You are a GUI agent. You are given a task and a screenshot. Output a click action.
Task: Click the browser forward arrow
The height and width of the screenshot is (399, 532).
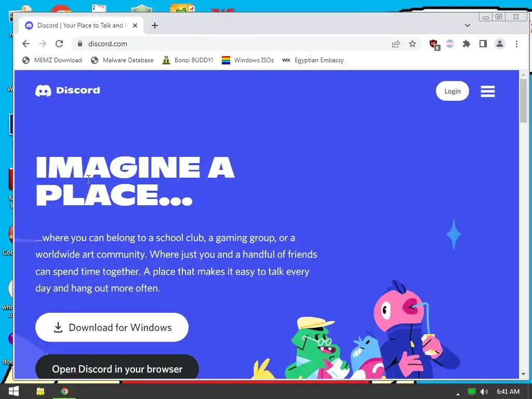click(x=43, y=44)
